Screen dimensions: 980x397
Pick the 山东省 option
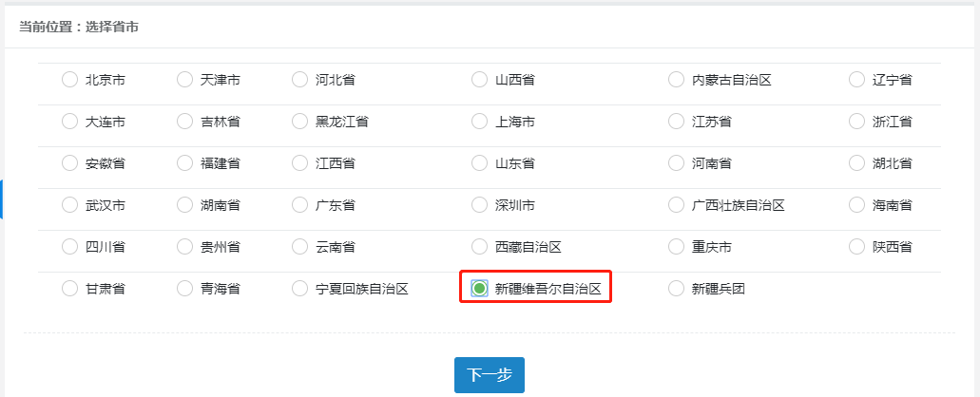pyautogui.click(x=480, y=163)
